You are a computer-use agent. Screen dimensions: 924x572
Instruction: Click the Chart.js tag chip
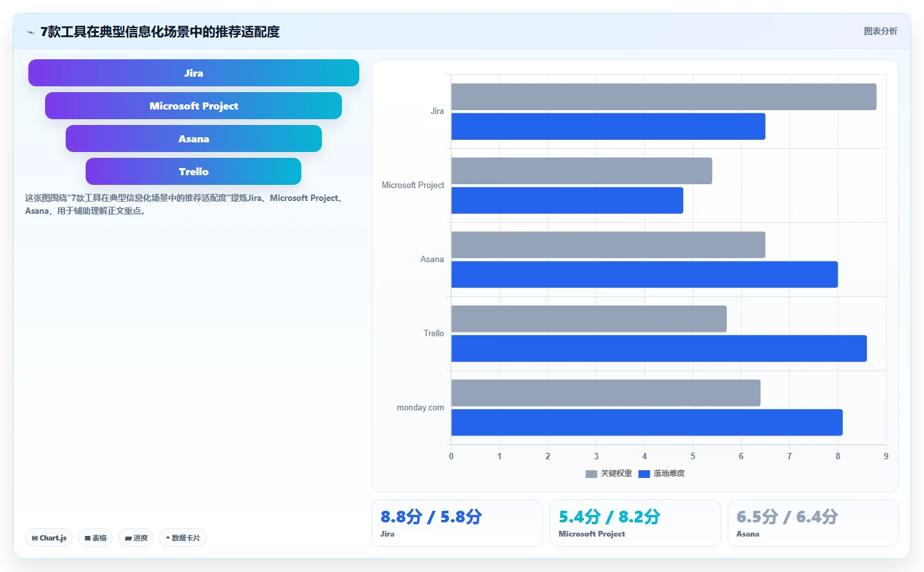(49, 538)
